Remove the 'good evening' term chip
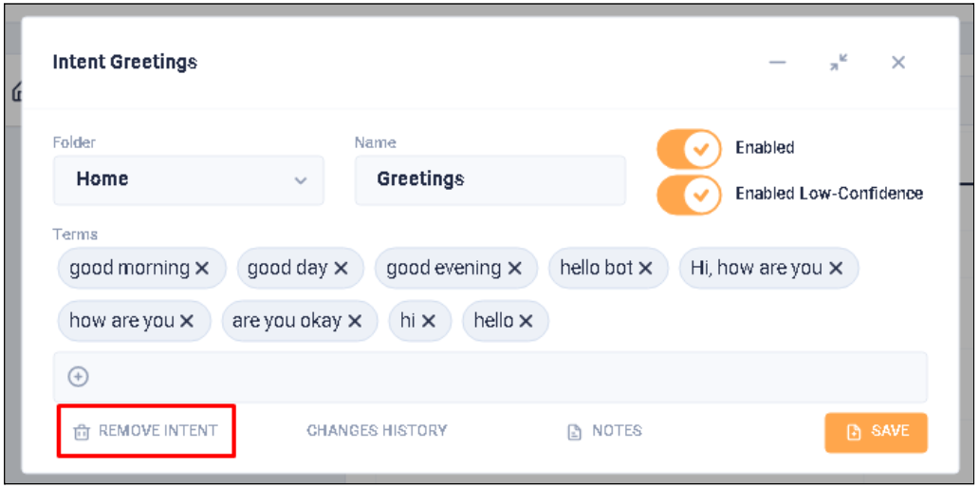Image resolution: width=980 pixels, height=488 pixels. click(x=514, y=269)
